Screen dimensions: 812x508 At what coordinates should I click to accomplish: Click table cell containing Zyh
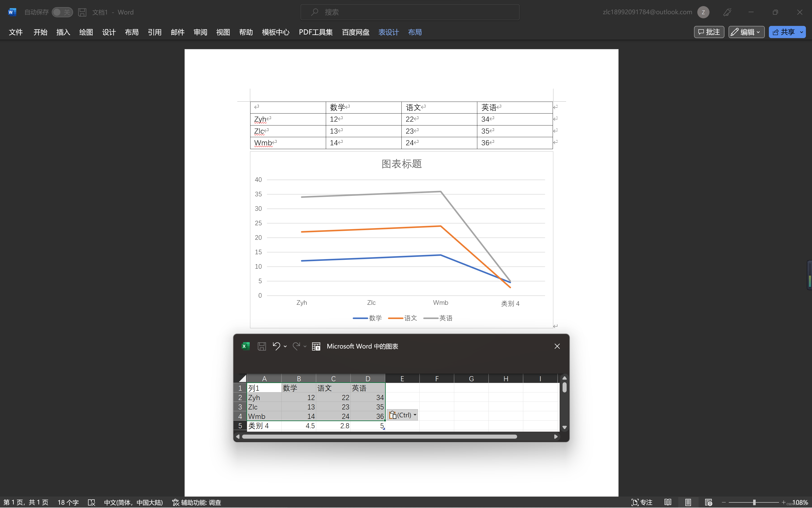(288, 119)
